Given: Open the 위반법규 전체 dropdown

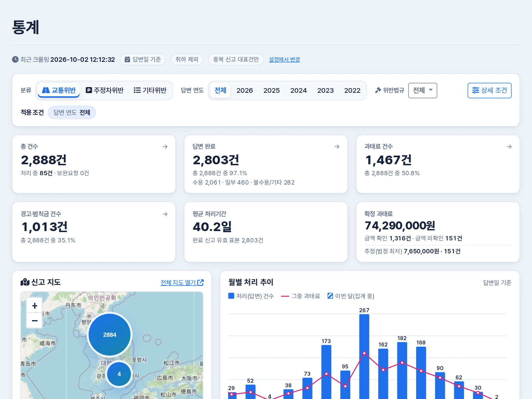Looking at the screenshot, I should [423, 90].
